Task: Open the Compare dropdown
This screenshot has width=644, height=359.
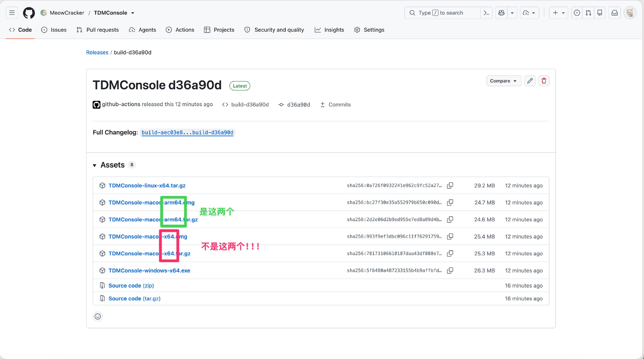Action: [x=504, y=81]
